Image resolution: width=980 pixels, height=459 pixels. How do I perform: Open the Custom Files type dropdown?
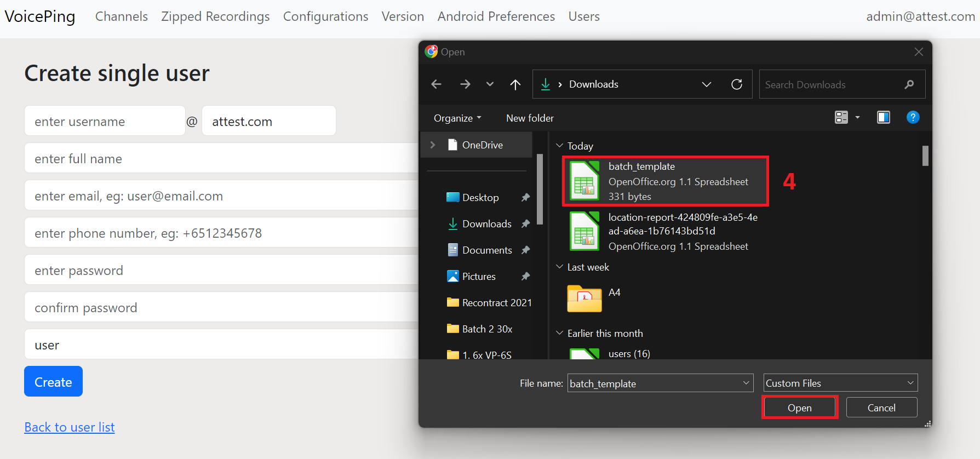[x=840, y=383]
